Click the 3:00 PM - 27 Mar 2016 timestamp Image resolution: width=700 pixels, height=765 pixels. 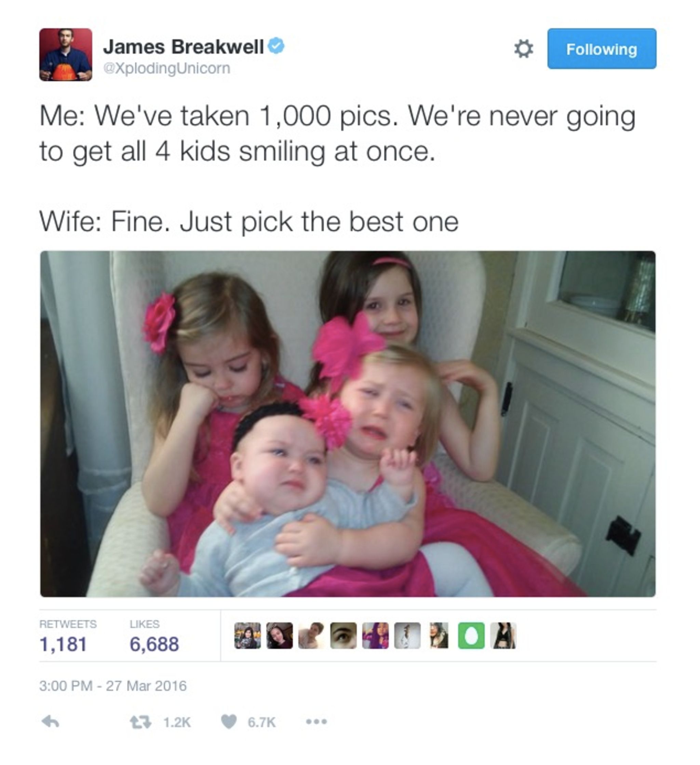point(113,686)
